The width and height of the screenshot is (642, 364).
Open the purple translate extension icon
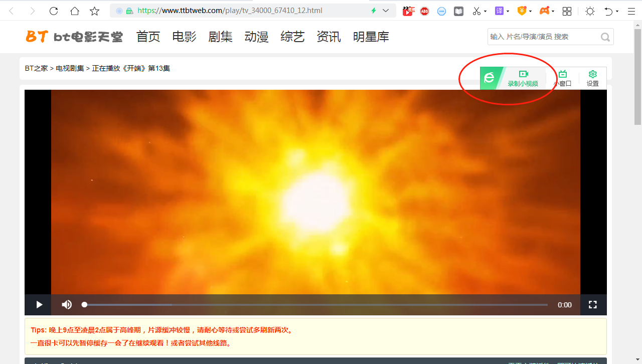pyautogui.click(x=499, y=10)
